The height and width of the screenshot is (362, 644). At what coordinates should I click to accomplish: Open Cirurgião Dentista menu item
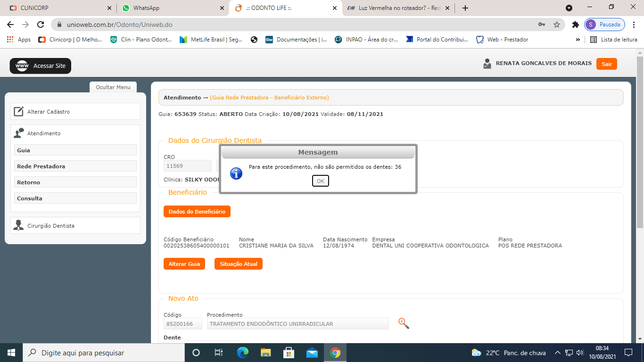(x=75, y=225)
